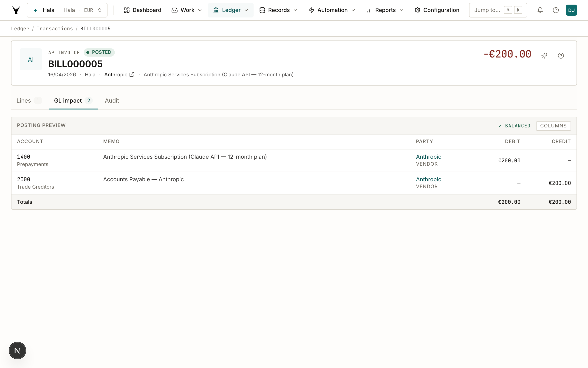Click the Reports menu chevron
The image size is (588, 368).
(x=401, y=10)
